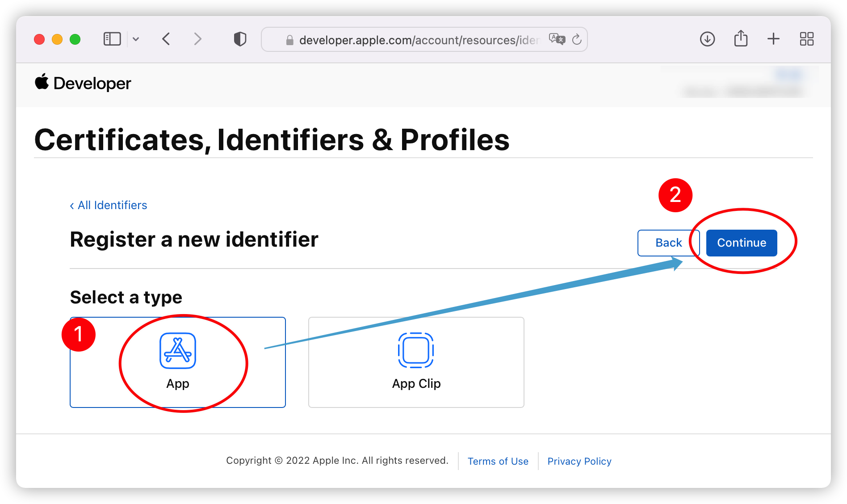Select the App identifier type
Image resolution: width=847 pixels, height=504 pixels.
[178, 362]
